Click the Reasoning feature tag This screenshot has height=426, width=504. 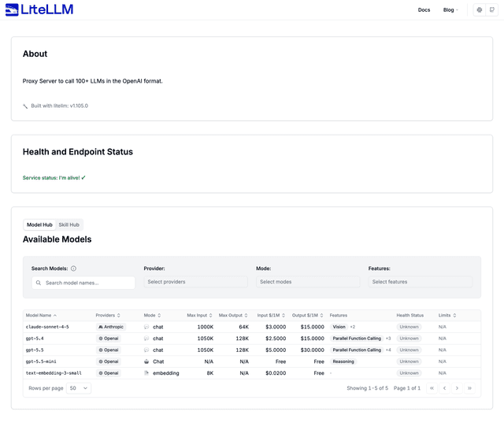(343, 361)
